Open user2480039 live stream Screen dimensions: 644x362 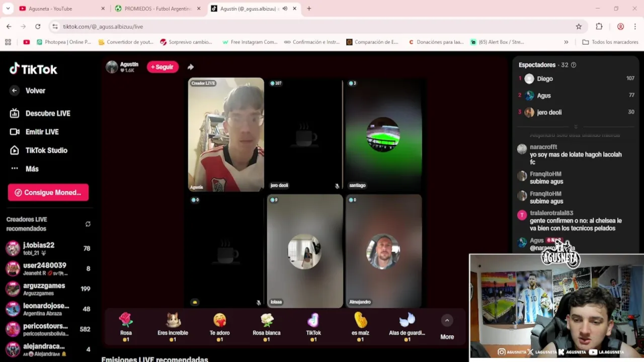click(x=48, y=268)
